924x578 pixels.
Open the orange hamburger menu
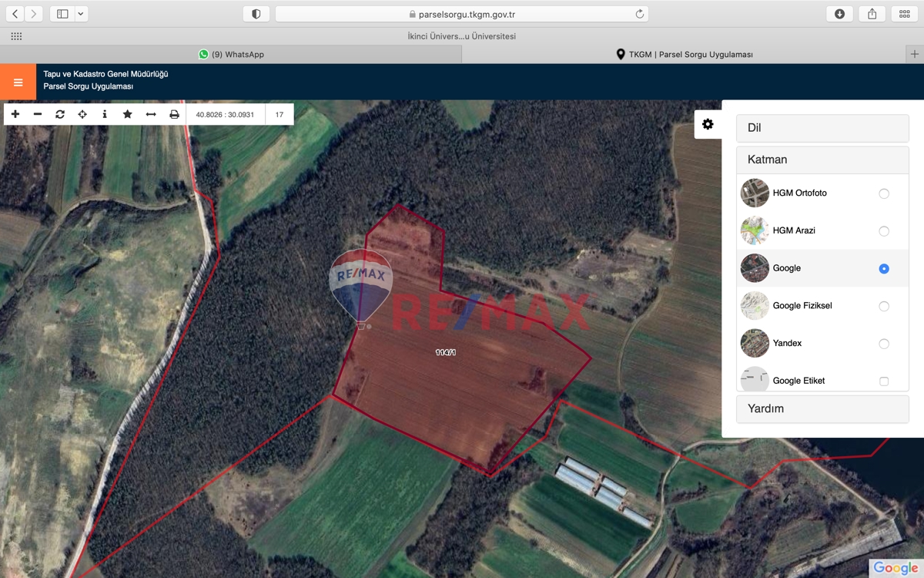[18, 82]
